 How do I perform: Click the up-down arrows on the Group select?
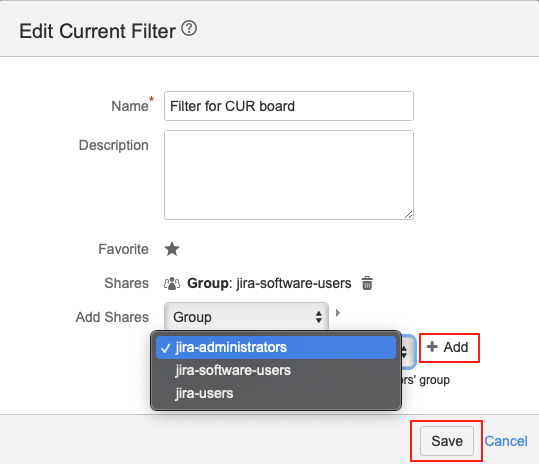(x=319, y=317)
